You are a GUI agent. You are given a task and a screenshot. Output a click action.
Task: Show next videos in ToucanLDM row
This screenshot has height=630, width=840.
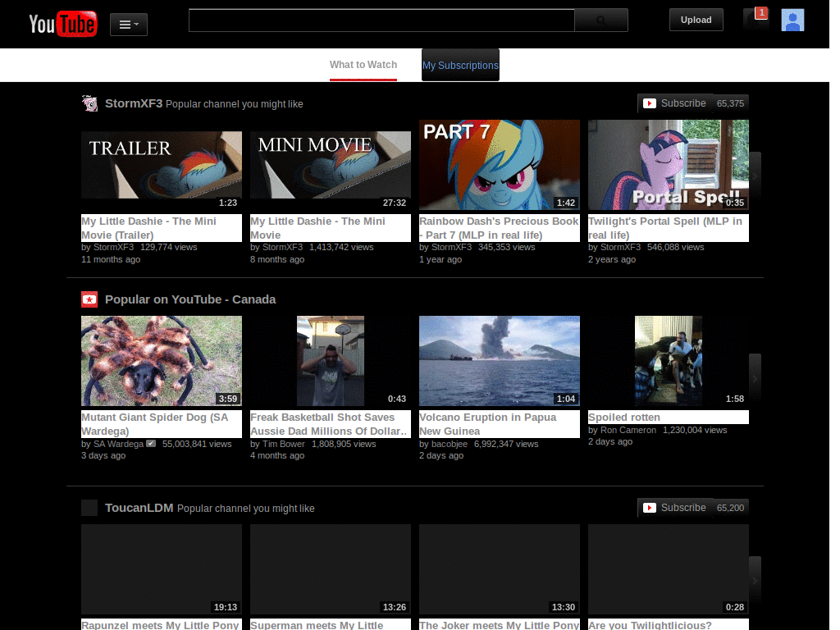pyautogui.click(x=755, y=580)
